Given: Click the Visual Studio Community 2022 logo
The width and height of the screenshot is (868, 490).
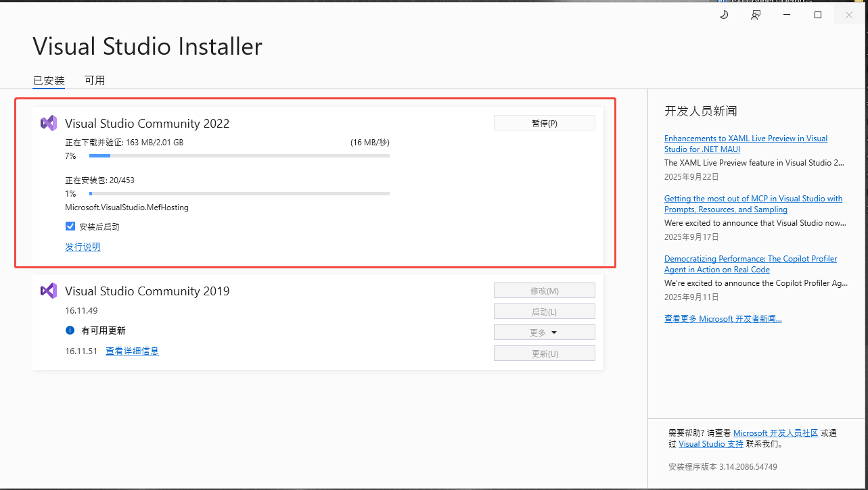Looking at the screenshot, I should (x=48, y=123).
